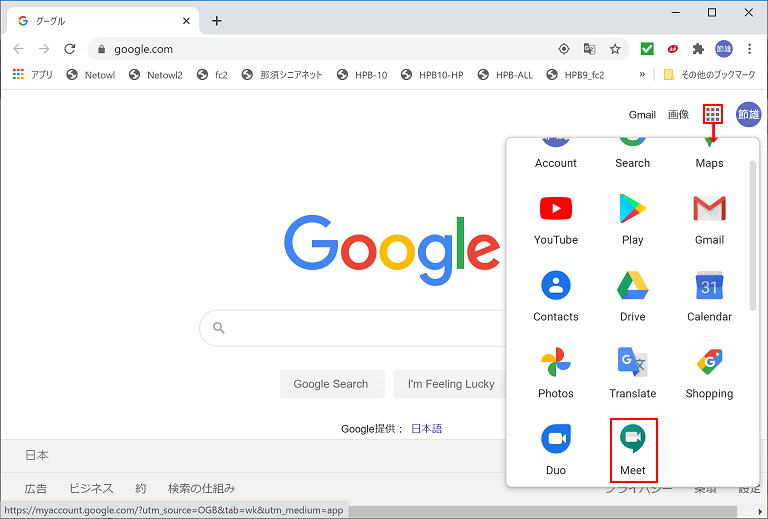Open Account in the apps panel

click(x=555, y=154)
